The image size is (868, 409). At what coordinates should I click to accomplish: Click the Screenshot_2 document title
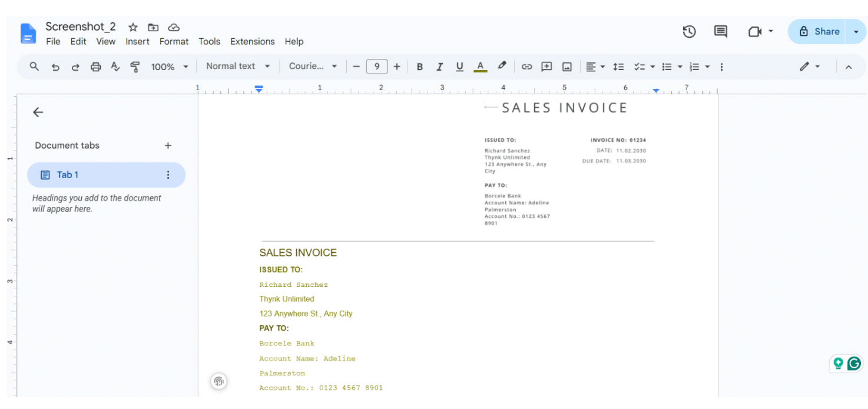pos(81,27)
